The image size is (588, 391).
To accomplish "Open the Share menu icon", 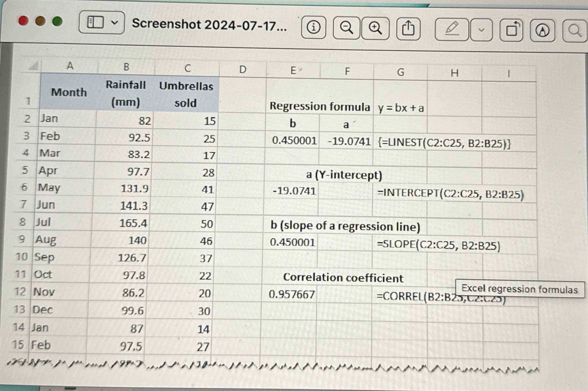I will point(408,28).
